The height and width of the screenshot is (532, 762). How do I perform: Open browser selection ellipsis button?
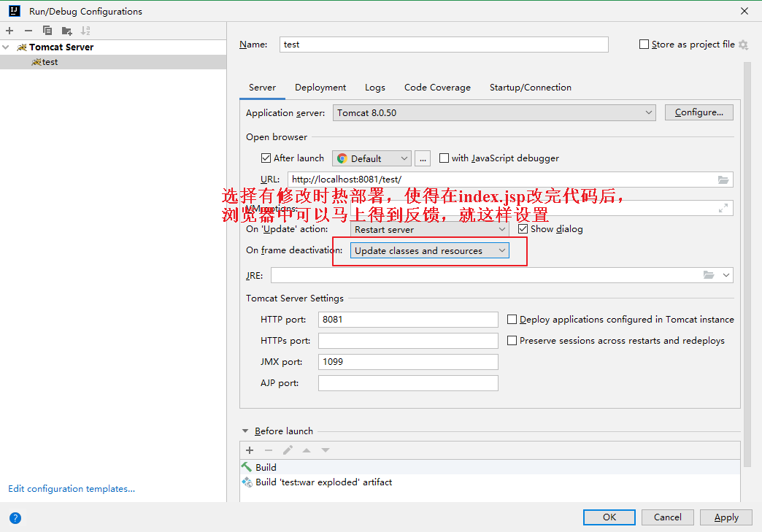click(x=423, y=158)
